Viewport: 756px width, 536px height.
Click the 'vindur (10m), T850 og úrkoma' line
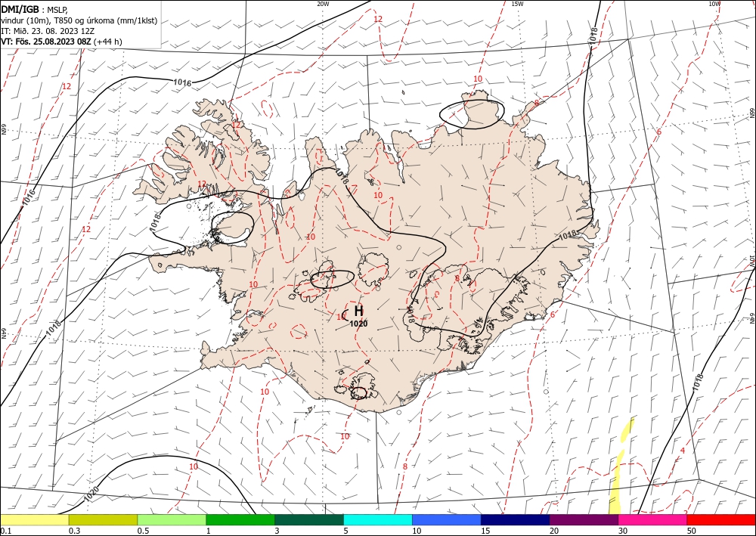pyautogui.click(x=79, y=20)
